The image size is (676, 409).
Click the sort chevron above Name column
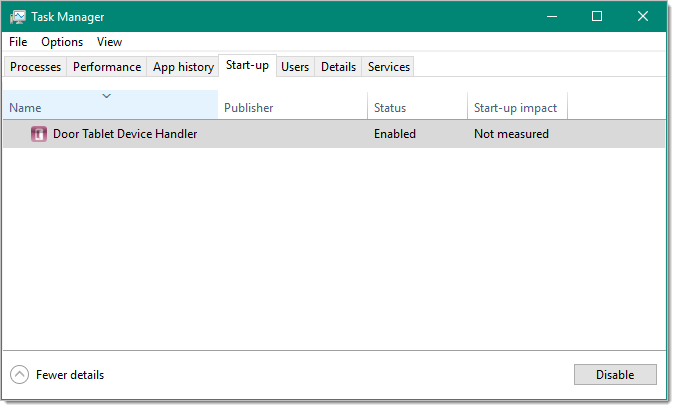pos(107,96)
